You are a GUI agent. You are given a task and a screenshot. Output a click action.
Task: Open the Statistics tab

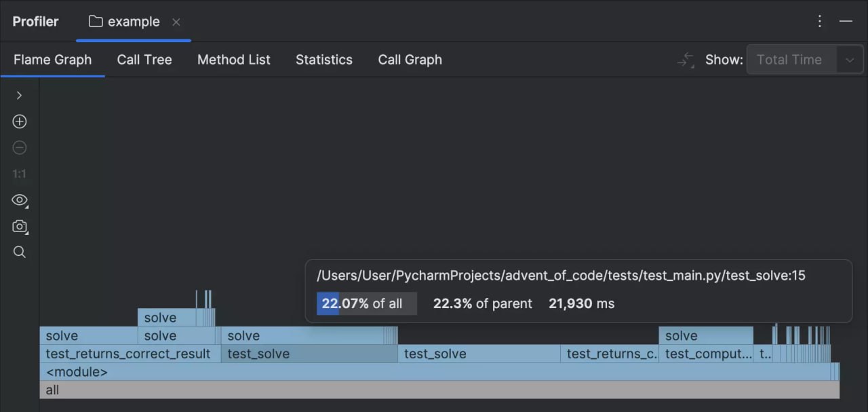tap(323, 60)
